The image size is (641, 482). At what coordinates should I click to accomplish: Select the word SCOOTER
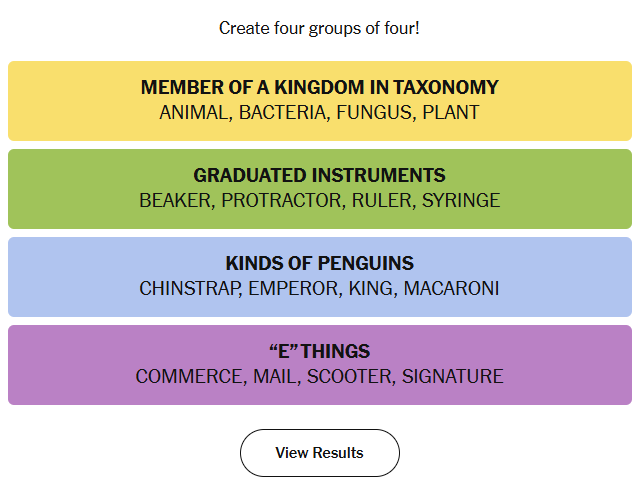pyautogui.click(x=351, y=377)
